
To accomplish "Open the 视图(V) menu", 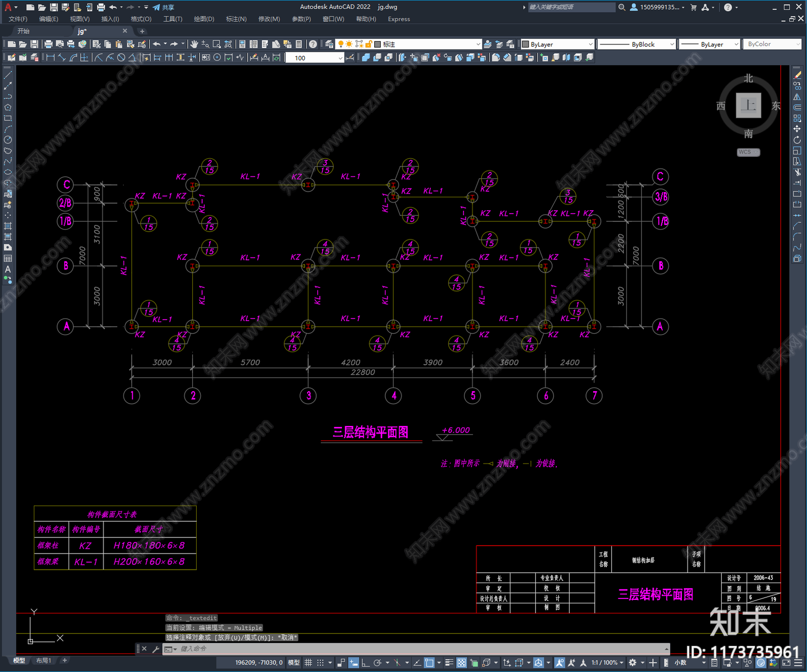I will point(80,19).
